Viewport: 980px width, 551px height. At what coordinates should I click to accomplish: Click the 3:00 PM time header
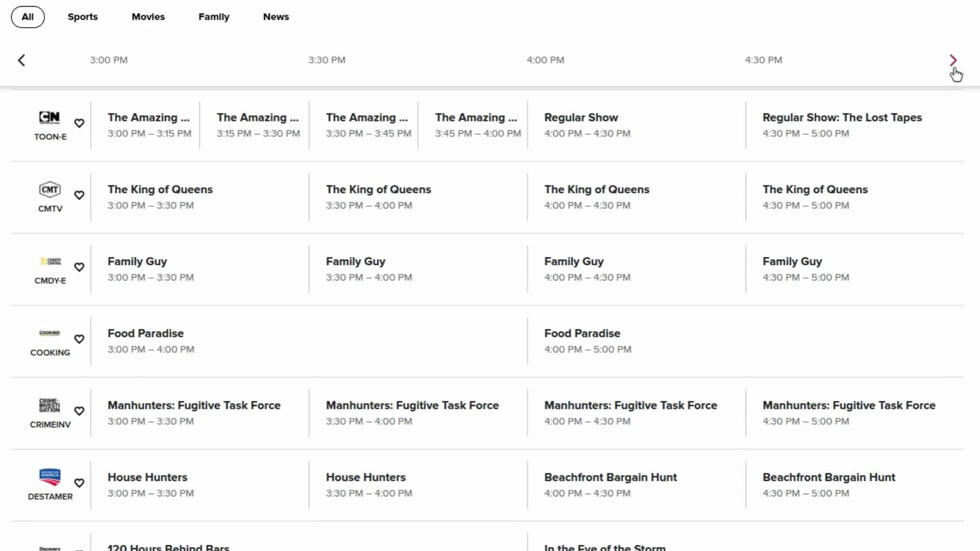pos(109,60)
